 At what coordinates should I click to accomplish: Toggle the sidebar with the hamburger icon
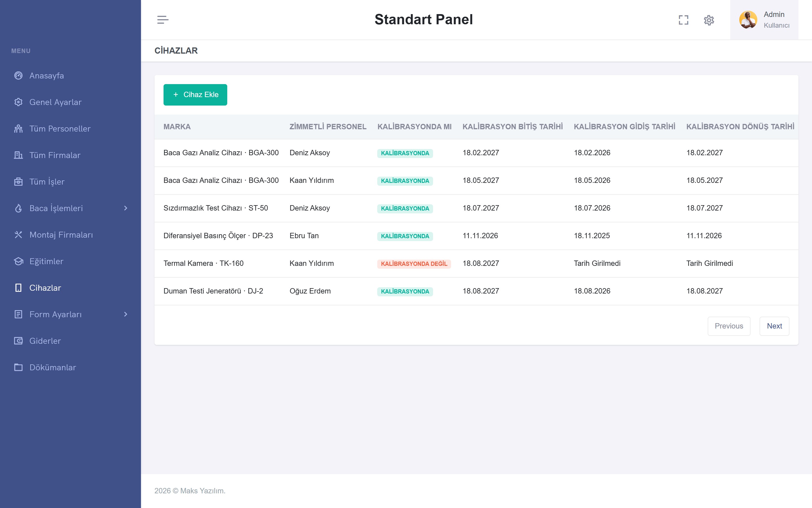[163, 20]
